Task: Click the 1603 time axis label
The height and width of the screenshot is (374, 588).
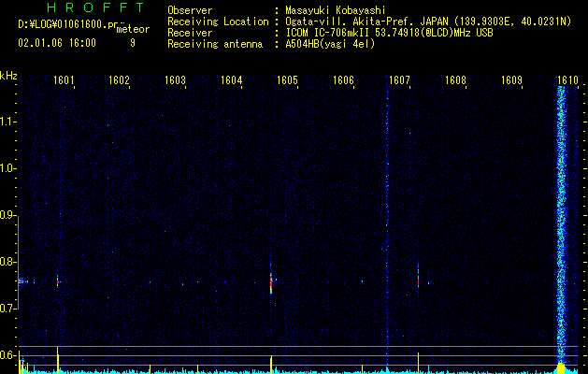Action: (x=175, y=80)
